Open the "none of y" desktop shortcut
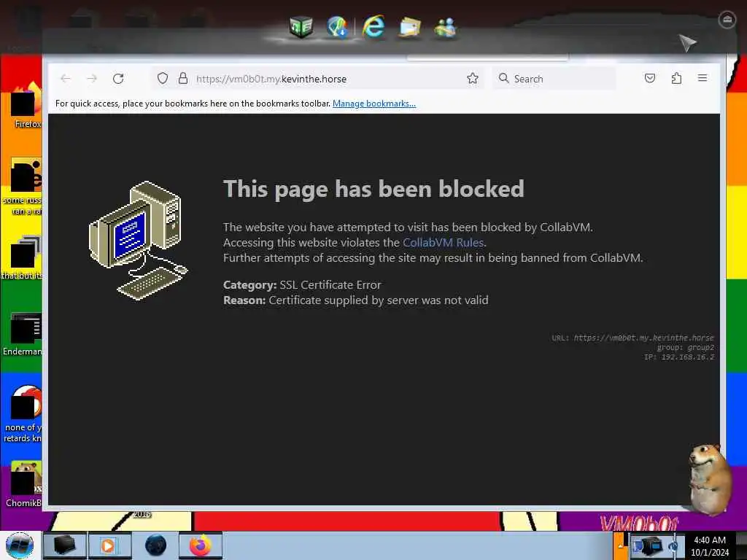This screenshot has height=560, width=747. (x=23, y=413)
